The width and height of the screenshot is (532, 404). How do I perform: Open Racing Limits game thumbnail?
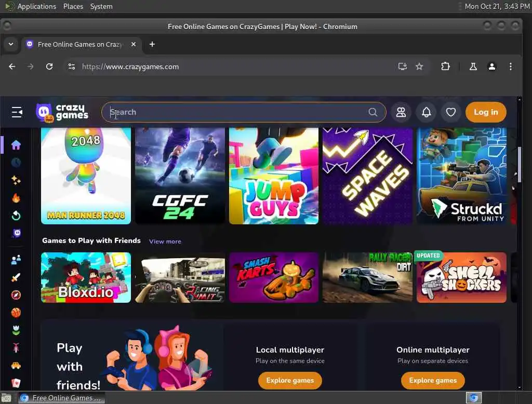(180, 277)
